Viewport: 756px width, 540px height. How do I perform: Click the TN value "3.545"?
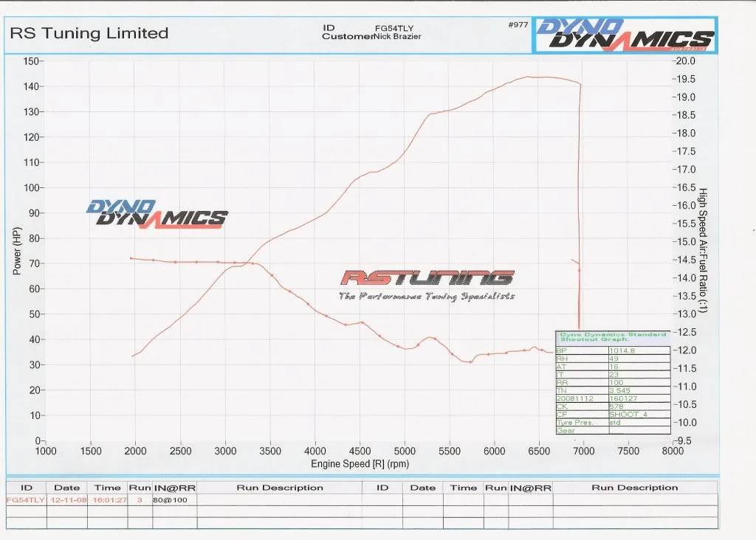coord(619,390)
